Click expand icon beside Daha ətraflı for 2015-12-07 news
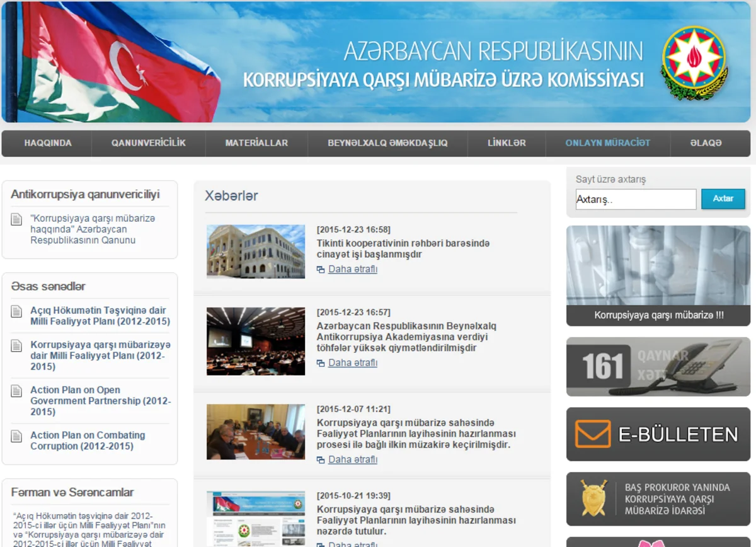 tap(321, 460)
